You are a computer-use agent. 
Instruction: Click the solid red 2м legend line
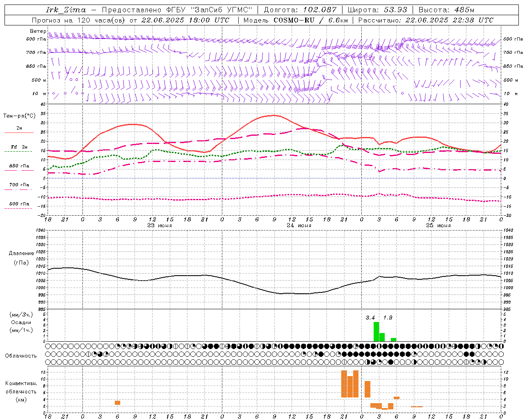coord(19,133)
